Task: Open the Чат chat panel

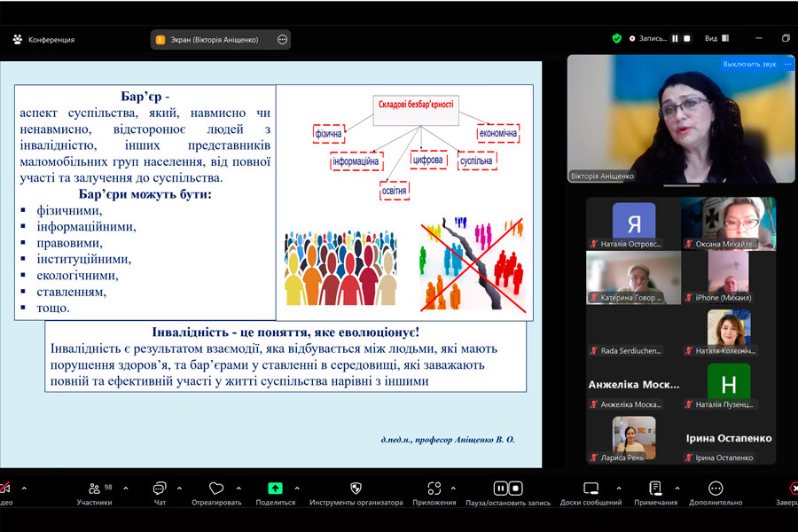Action: 160,493
